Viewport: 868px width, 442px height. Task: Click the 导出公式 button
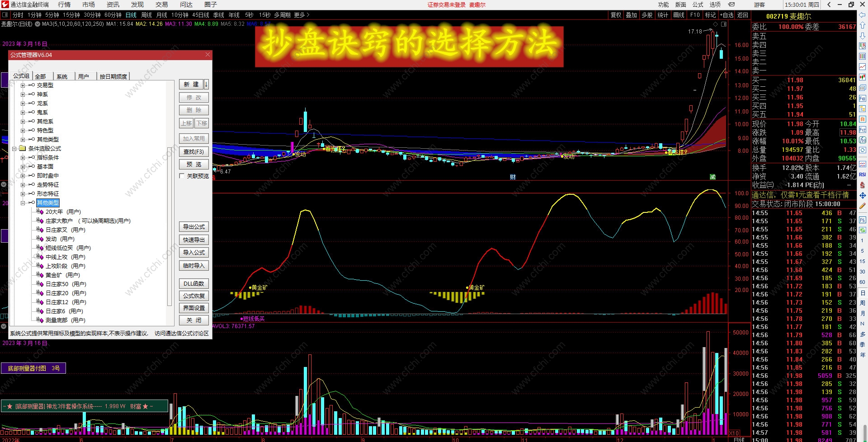tap(194, 226)
